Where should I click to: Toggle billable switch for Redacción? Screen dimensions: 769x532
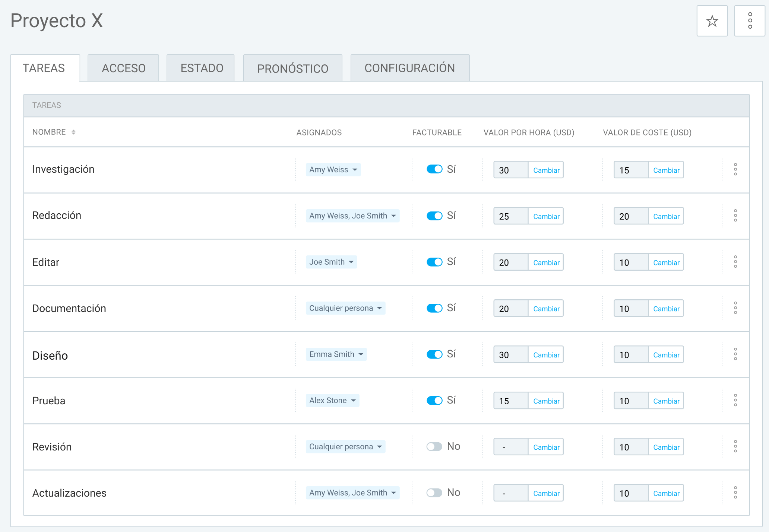point(434,216)
